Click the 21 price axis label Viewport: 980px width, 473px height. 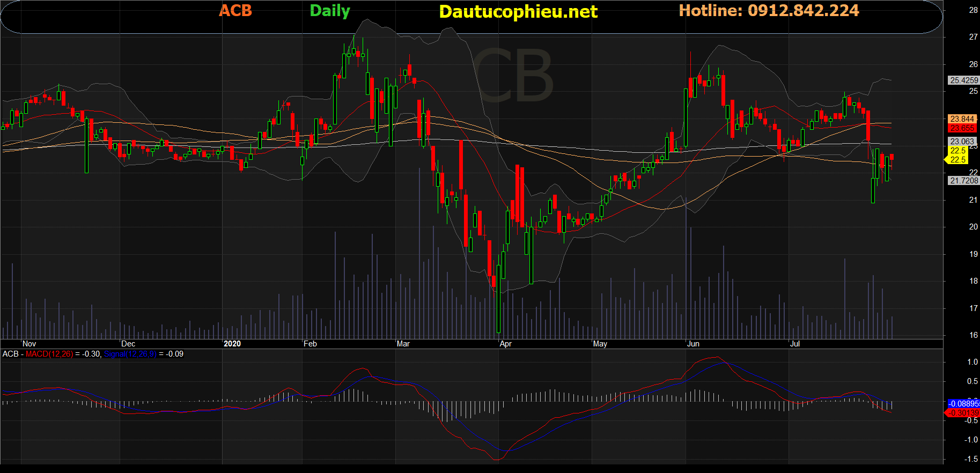coord(973,200)
